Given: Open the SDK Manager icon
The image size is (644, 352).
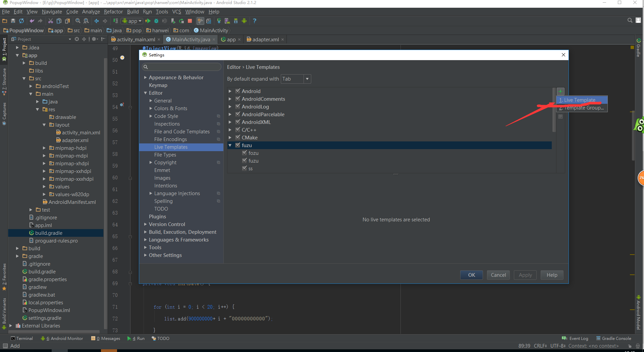Looking at the screenshot, I should pyautogui.click(x=236, y=21).
